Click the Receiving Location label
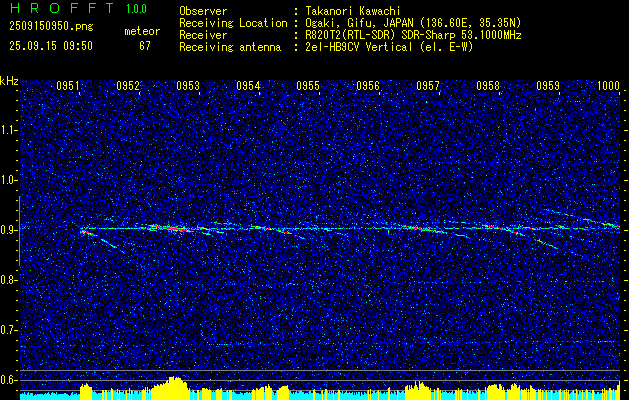The image size is (629, 400). pyautogui.click(x=233, y=23)
